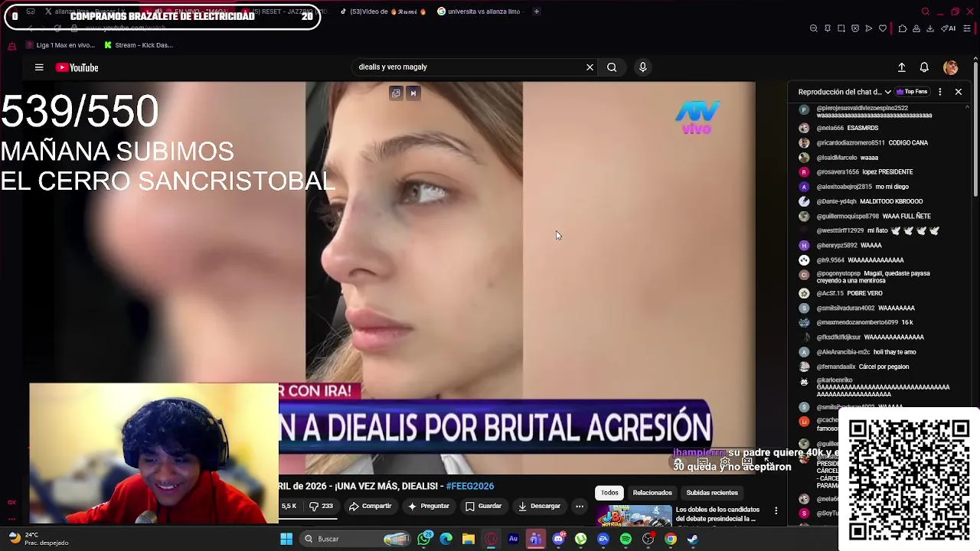980x551 pixels.
Task: Open Discord from the taskbar
Action: (558, 539)
